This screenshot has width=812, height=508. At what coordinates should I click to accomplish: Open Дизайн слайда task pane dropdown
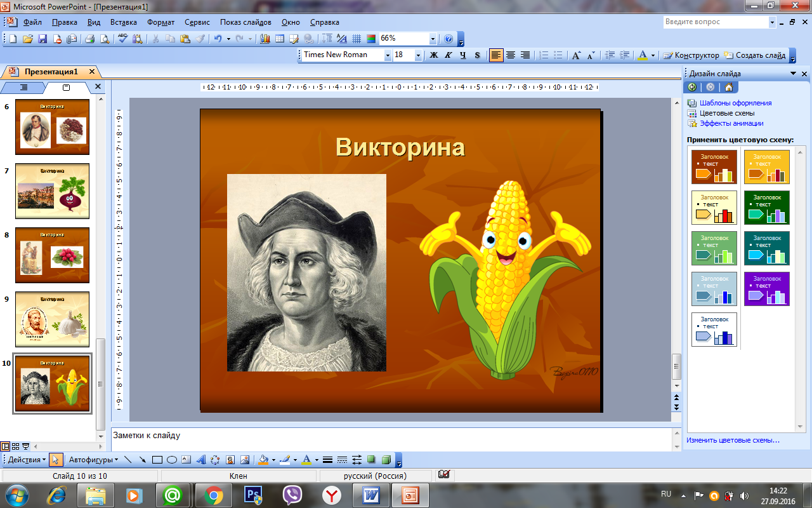(x=794, y=74)
